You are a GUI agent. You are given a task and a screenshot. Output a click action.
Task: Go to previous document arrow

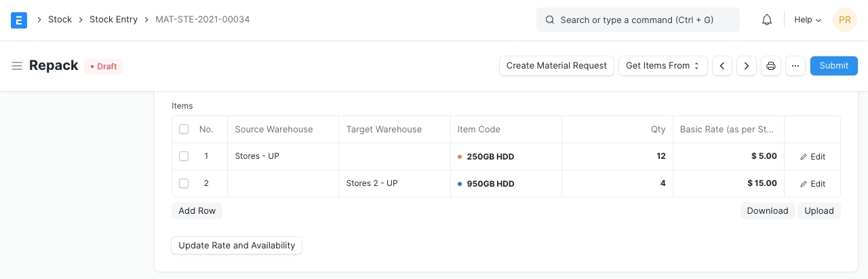pos(722,66)
